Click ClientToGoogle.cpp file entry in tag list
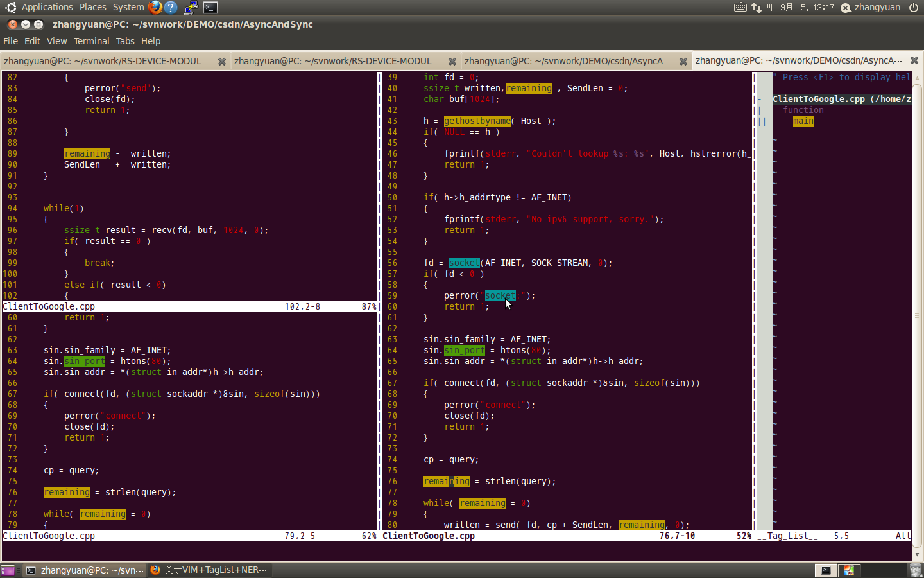The height and width of the screenshot is (578, 924). 842,100
